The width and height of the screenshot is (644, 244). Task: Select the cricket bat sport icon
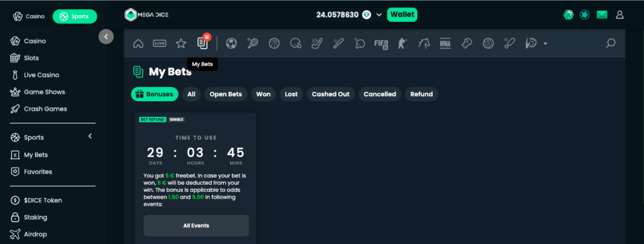pyautogui.click(x=509, y=43)
